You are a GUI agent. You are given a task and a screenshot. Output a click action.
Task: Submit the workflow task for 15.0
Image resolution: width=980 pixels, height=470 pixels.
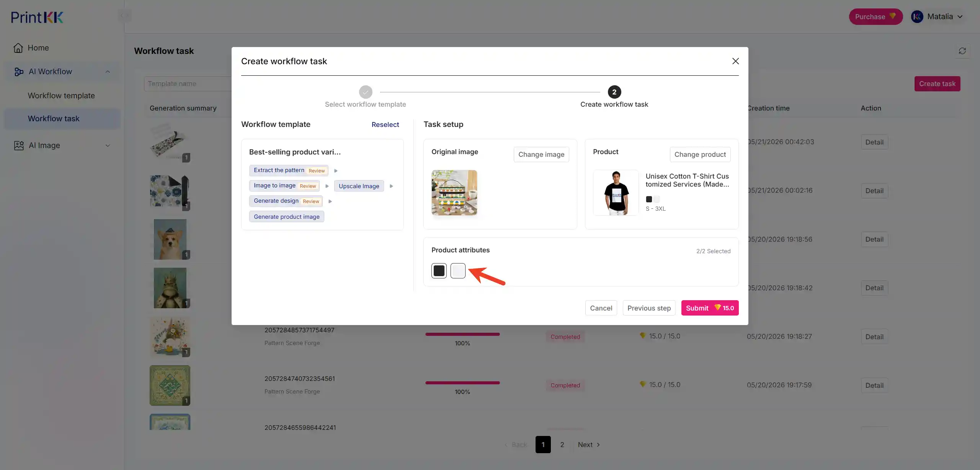point(710,308)
